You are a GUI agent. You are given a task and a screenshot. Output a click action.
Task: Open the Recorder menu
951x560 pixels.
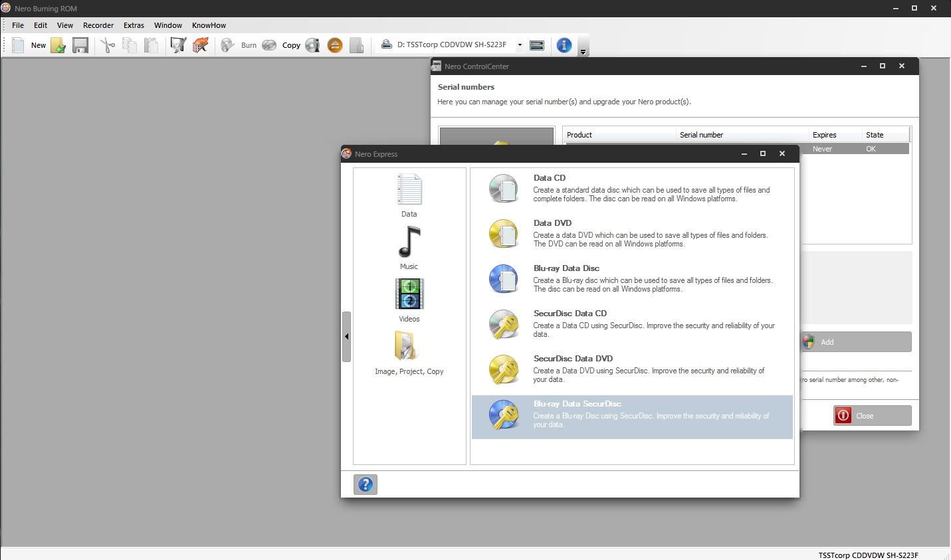point(98,25)
